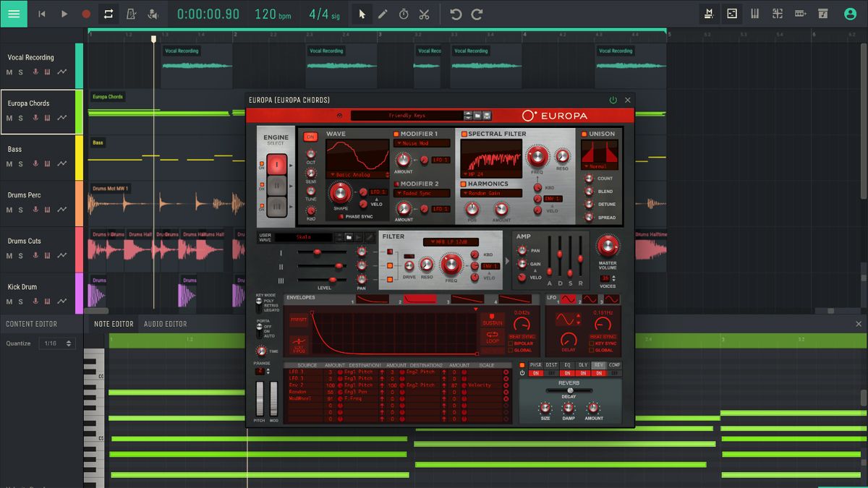868x488 pixels.
Task: Select the pencil draw tool
Action: 382,13
